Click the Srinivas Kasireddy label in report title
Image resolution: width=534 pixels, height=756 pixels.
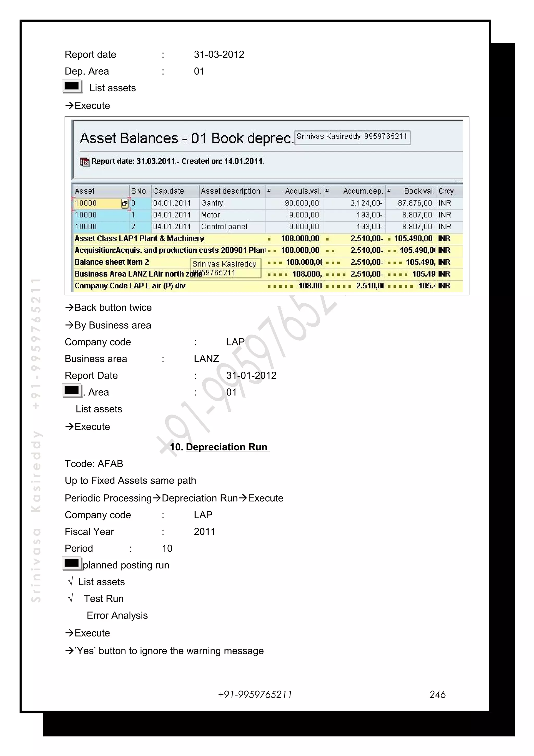352,137
